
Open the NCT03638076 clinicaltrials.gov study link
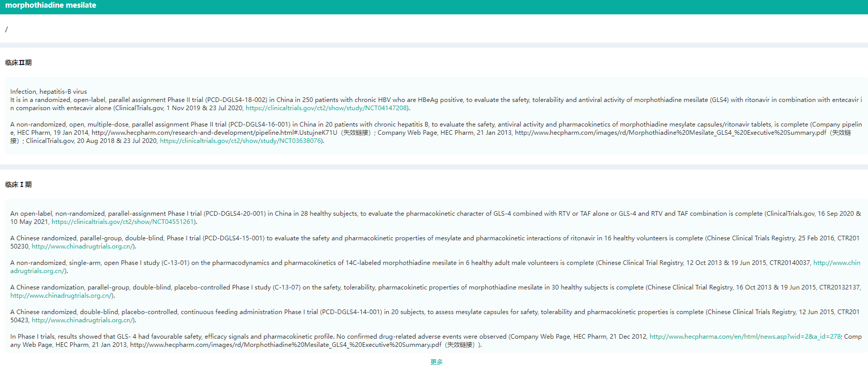click(240, 141)
